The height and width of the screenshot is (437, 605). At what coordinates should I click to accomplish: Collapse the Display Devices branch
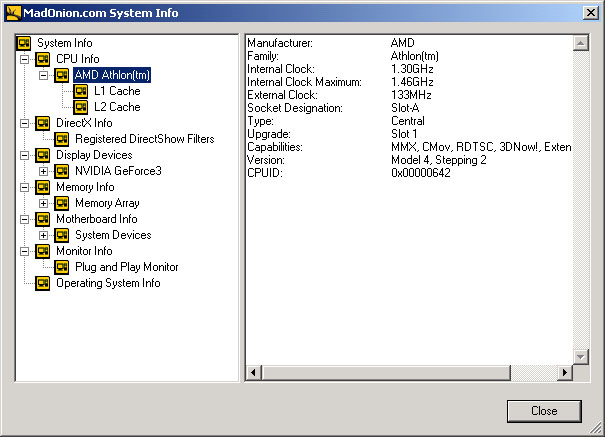click(x=24, y=155)
